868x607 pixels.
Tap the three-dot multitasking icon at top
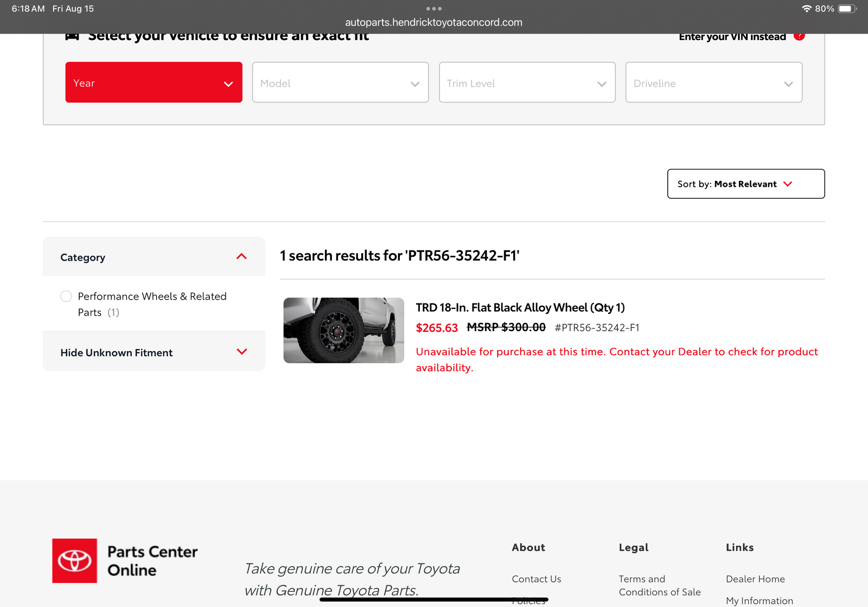click(434, 9)
